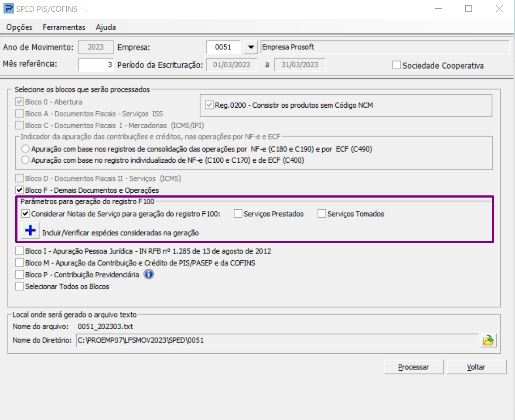
Task: Maximize the SPED PIS/COFINS window
Action: pos(469,9)
